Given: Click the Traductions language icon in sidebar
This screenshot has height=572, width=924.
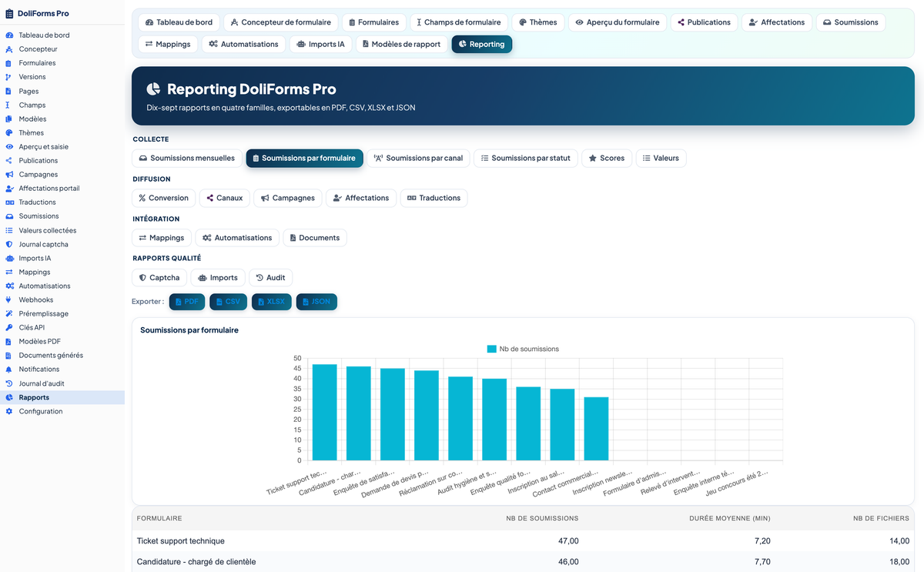Looking at the screenshot, I should click(x=9, y=202).
